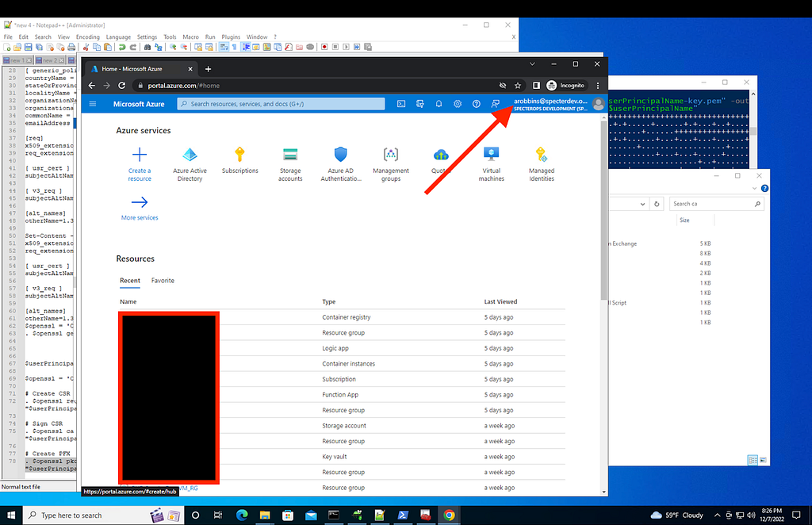Expand the File Explorer ribbon chevron

pos(754,189)
